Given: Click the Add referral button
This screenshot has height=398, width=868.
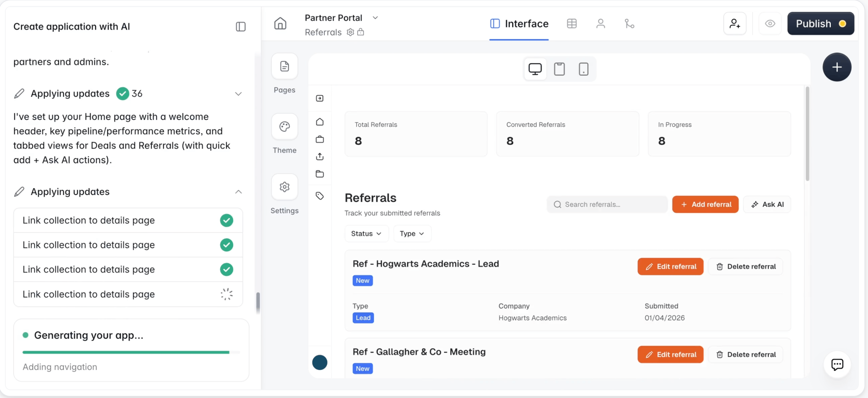Looking at the screenshot, I should tap(705, 204).
